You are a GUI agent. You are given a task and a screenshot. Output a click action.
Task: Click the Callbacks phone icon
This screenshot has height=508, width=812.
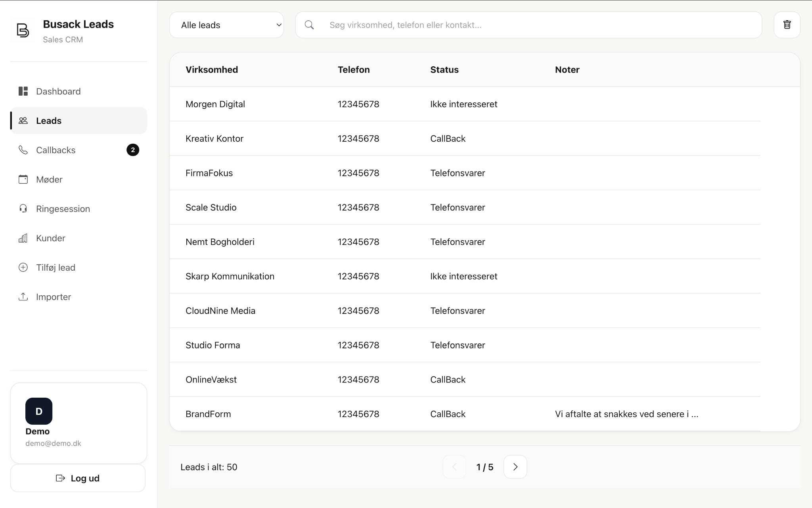click(23, 150)
